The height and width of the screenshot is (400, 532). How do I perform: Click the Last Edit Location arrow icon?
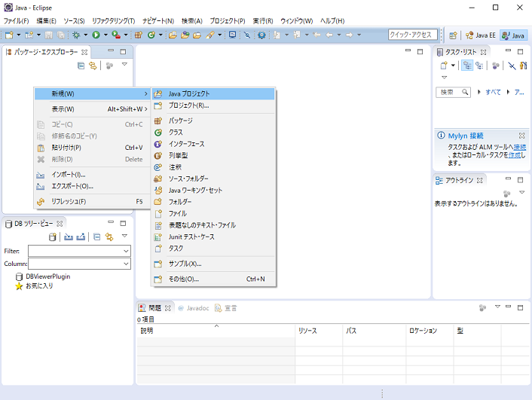(316, 35)
